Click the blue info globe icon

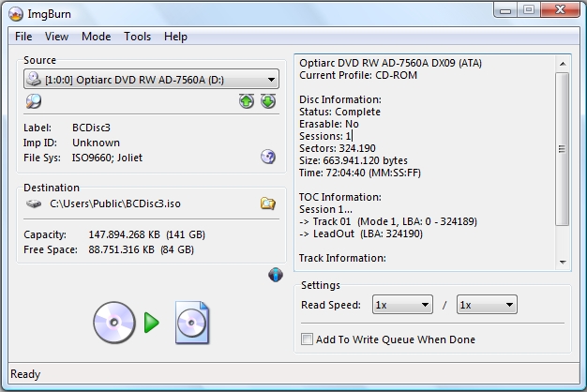pos(276,275)
